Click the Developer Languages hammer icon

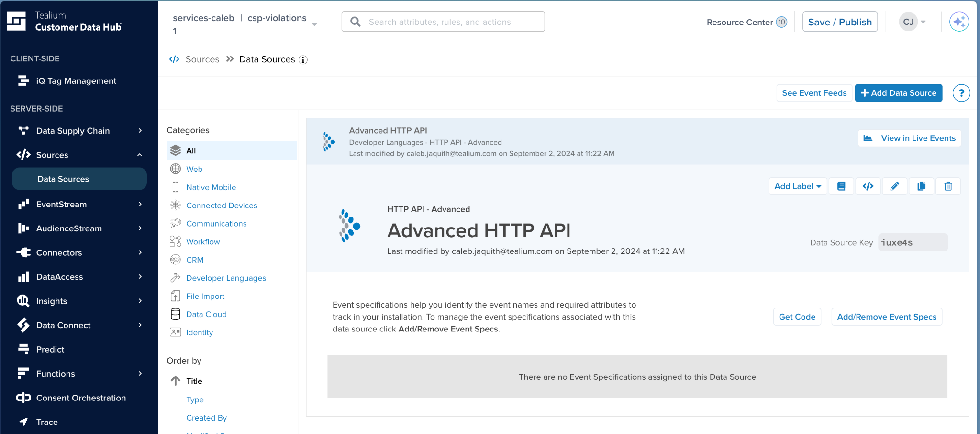tap(176, 278)
